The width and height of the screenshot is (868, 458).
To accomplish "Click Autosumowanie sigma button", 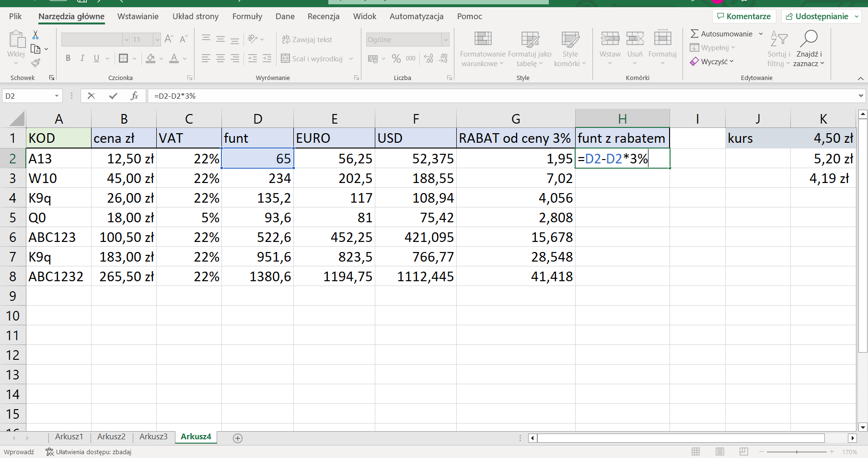I will tap(721, 34).
